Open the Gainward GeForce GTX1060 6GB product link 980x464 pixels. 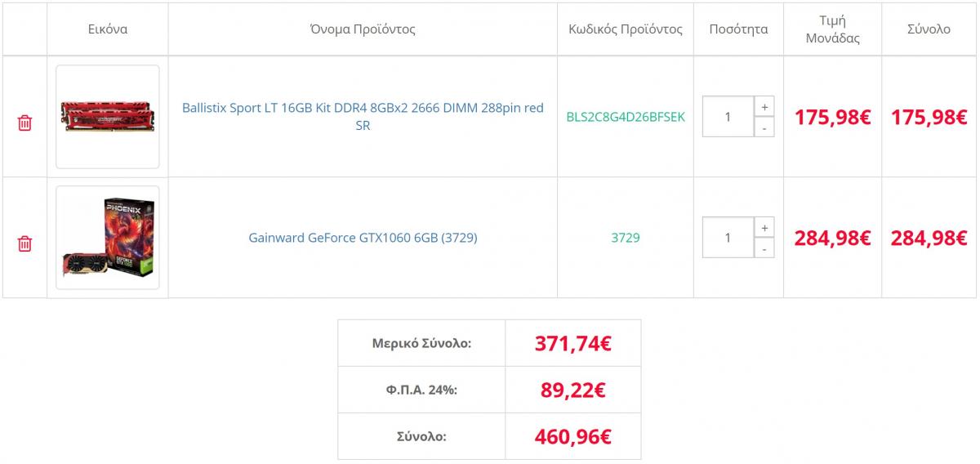point(363,238)
